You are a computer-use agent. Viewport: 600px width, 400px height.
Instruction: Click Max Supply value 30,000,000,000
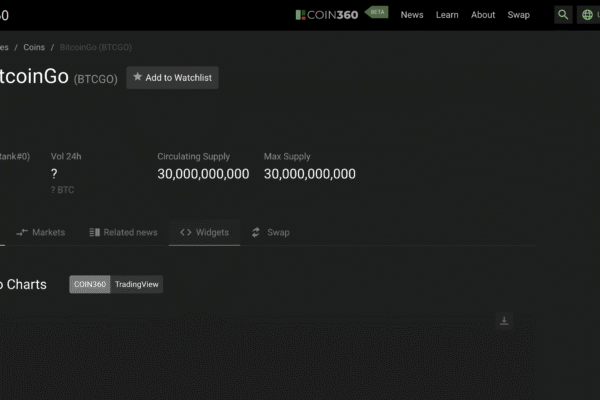click(x=310, y=174)
